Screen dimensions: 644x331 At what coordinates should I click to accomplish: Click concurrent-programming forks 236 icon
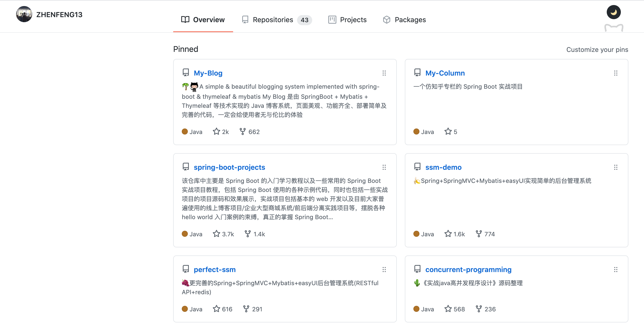point(479,309)
